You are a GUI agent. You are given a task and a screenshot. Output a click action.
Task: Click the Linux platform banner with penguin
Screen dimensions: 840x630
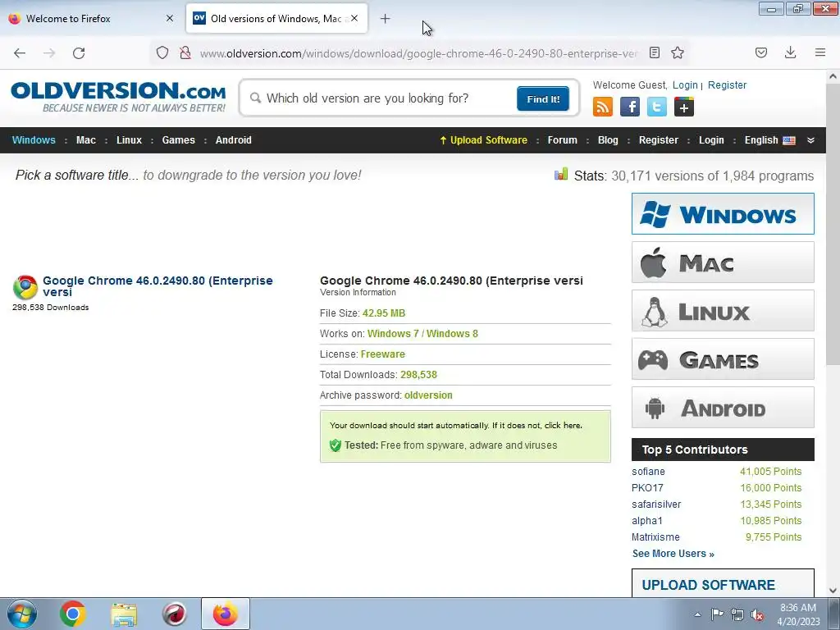point(723,311)
